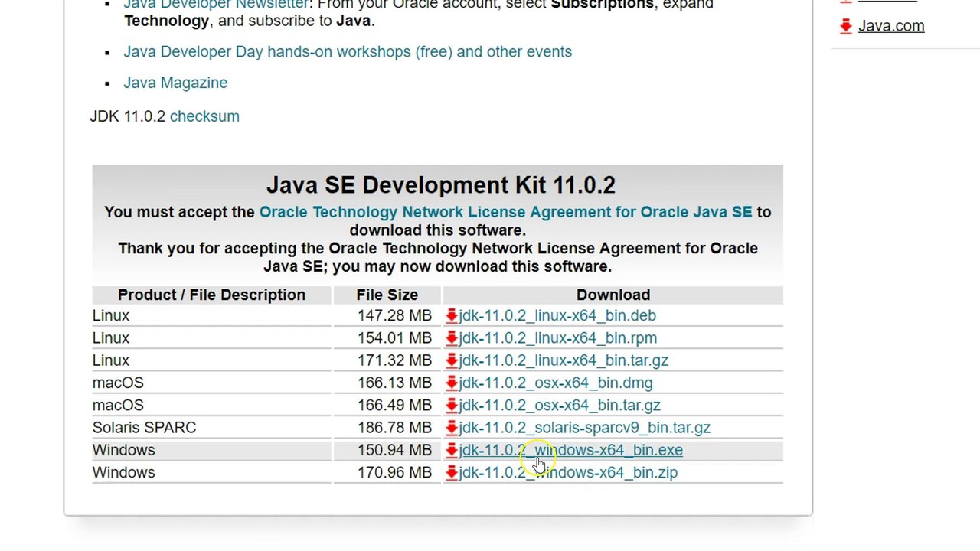Screen dimensions: 980x551
Task: Open Java Developer Day hands-on workshops link
Action: (x=348, y=51)
